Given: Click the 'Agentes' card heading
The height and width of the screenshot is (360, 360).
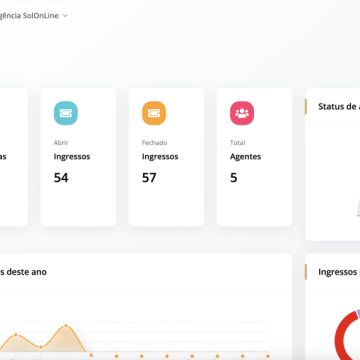Looking at the screenshot, I should (x=245, y=157).
